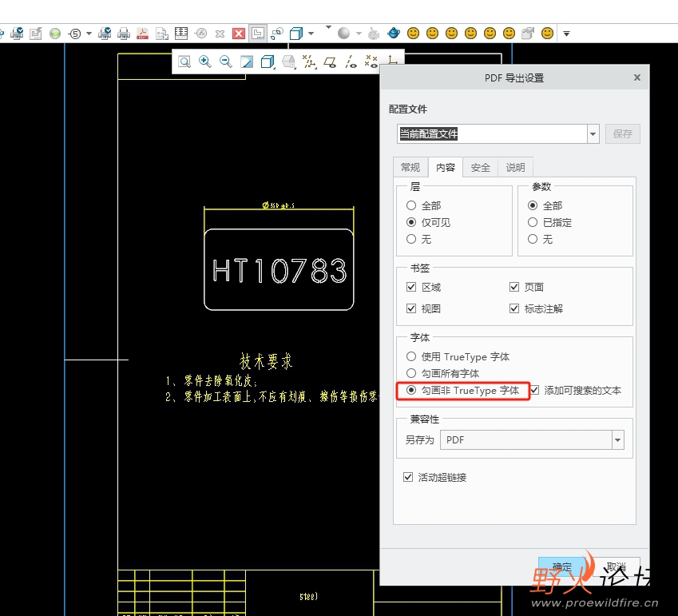Switch to the 安全 tab
The image size is (678, 616).
coord(481,168)
